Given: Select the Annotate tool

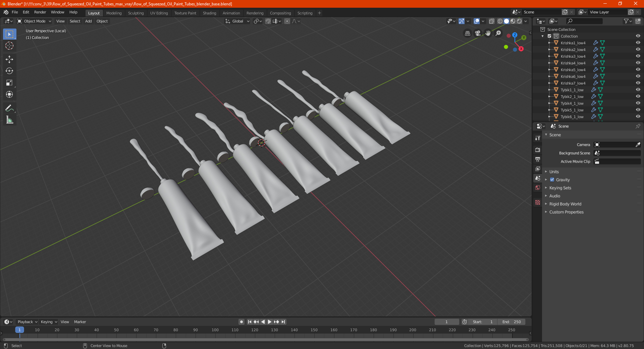Looking at the screenshot, I should pos(9,108).
